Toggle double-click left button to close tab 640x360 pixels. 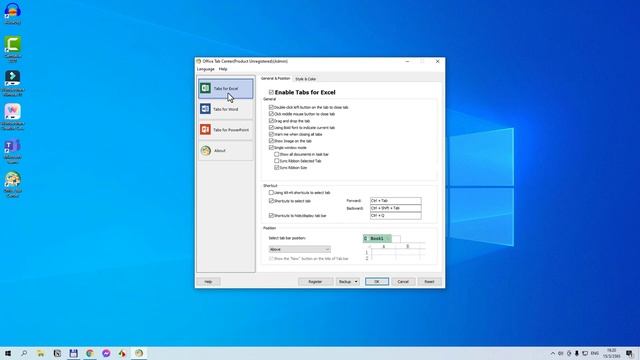click(x=271, y=107)
